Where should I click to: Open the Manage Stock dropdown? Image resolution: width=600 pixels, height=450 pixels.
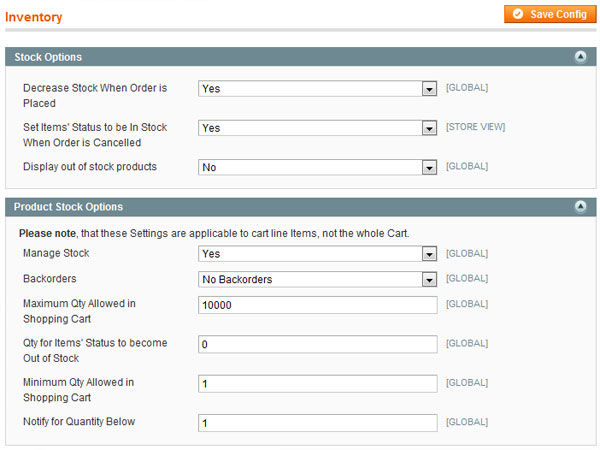[317, 254]
